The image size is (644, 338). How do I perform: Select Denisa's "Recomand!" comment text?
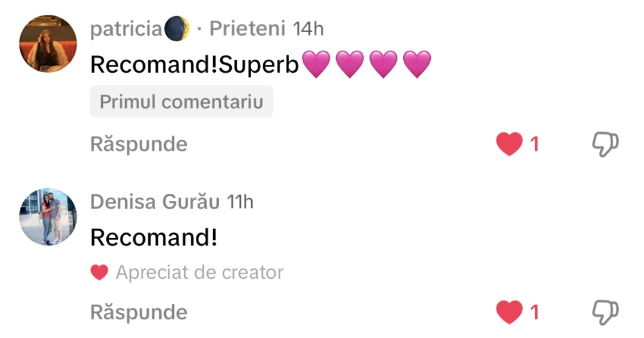[154, 238]
